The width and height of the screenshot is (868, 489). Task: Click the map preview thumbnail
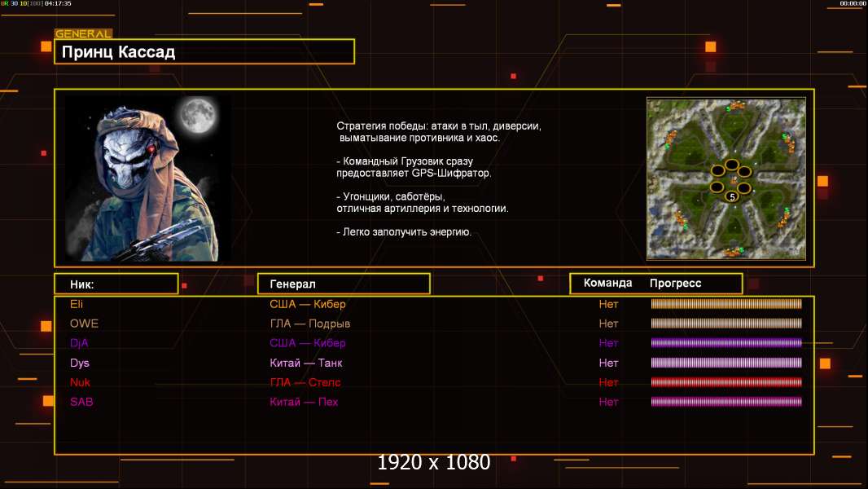tap(726, 178)
